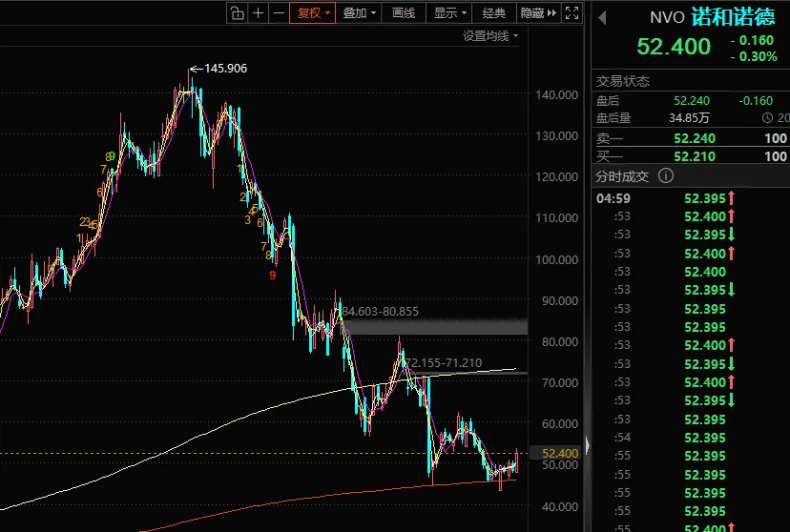The height and width of the screenshot is (532, 790).
Task: Open the 复权 dropdown
Action: click(313, 13)
